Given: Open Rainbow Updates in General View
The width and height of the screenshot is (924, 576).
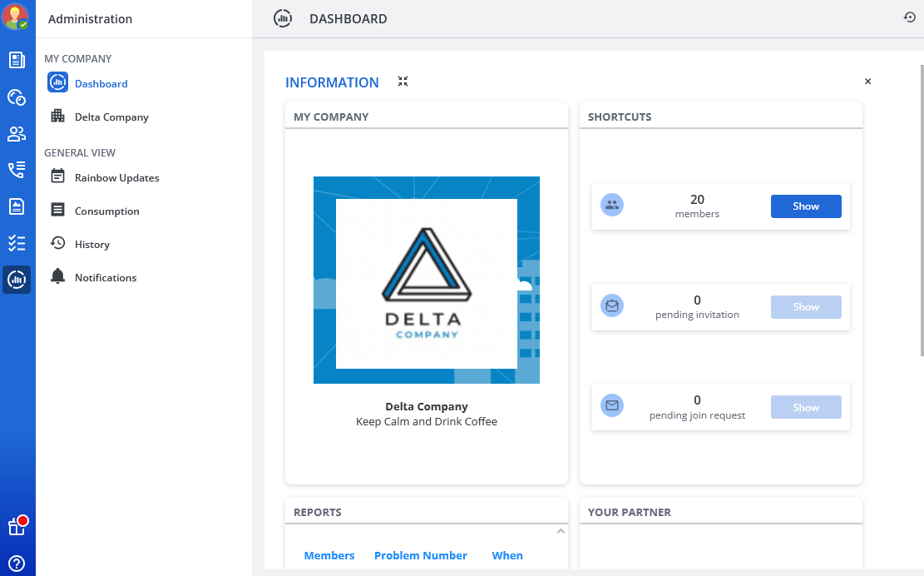Looking at the screenshot, I should 116,177.
